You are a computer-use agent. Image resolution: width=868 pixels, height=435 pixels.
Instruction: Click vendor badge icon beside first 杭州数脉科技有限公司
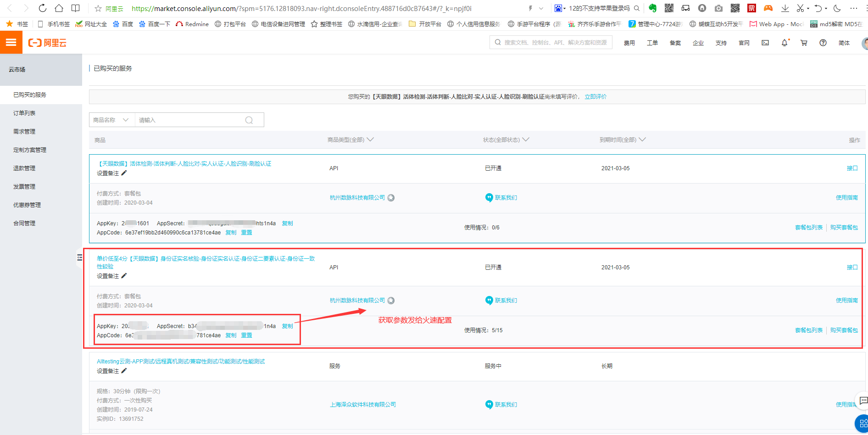tap(391, 198)
